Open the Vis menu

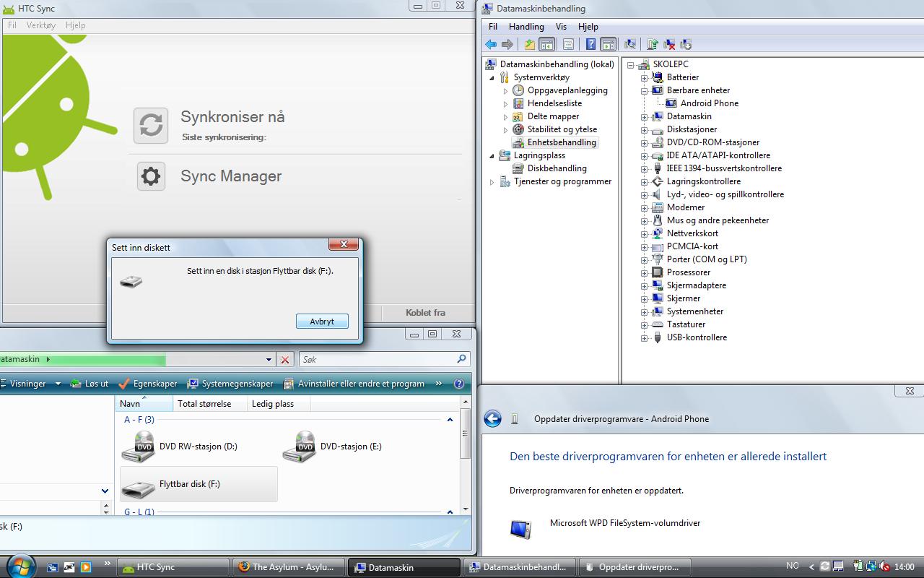(x=561, y=27)
